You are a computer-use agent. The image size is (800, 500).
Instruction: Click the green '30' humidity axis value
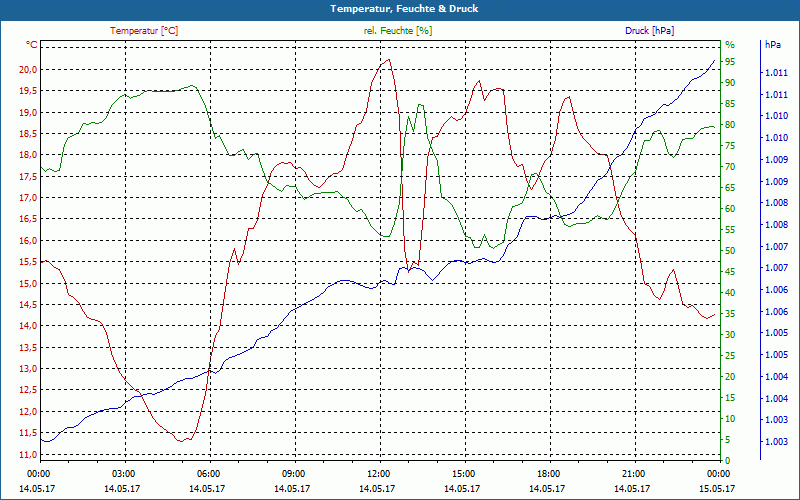point(730,335)
